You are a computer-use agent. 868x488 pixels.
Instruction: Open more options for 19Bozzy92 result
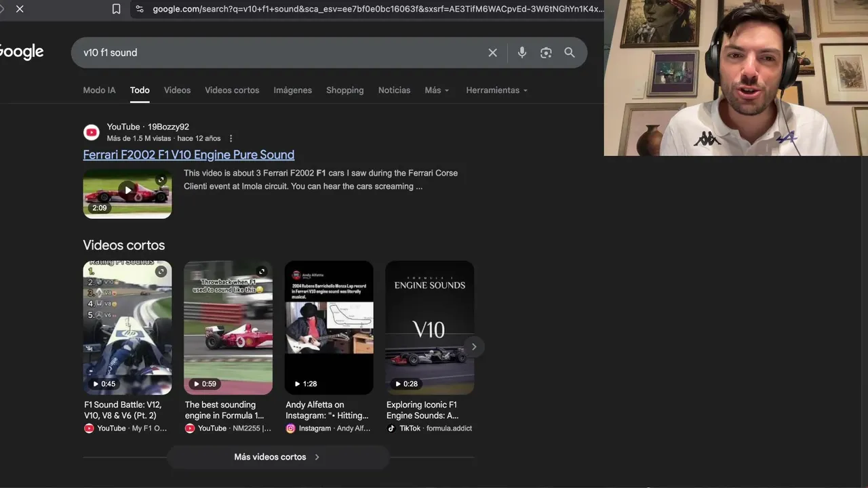231,138
